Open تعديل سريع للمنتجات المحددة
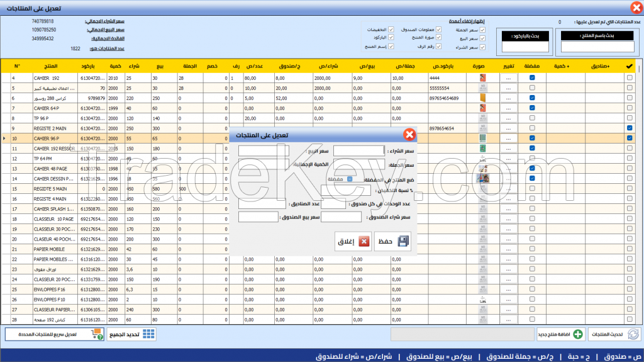The image size is (644, 362). 54,334
